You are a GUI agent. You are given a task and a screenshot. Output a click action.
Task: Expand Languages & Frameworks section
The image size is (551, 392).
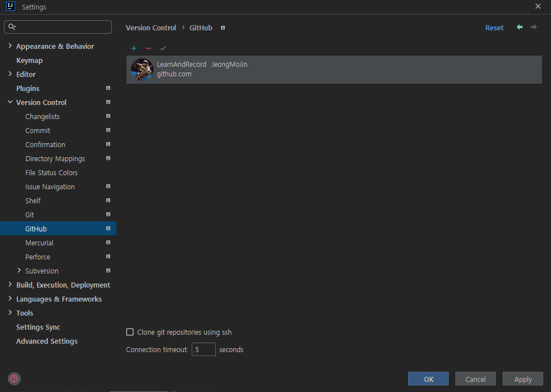click(x=10, y=298)
